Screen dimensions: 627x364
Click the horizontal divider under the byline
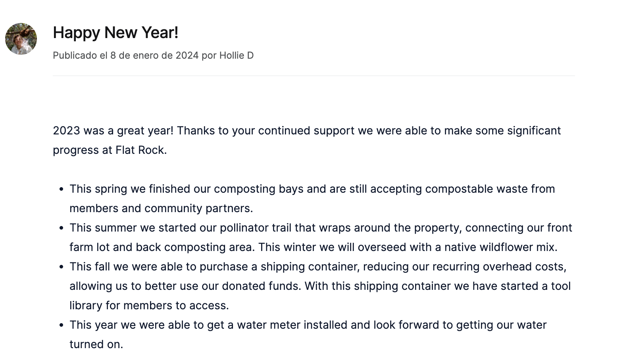[x=313, y=76]
